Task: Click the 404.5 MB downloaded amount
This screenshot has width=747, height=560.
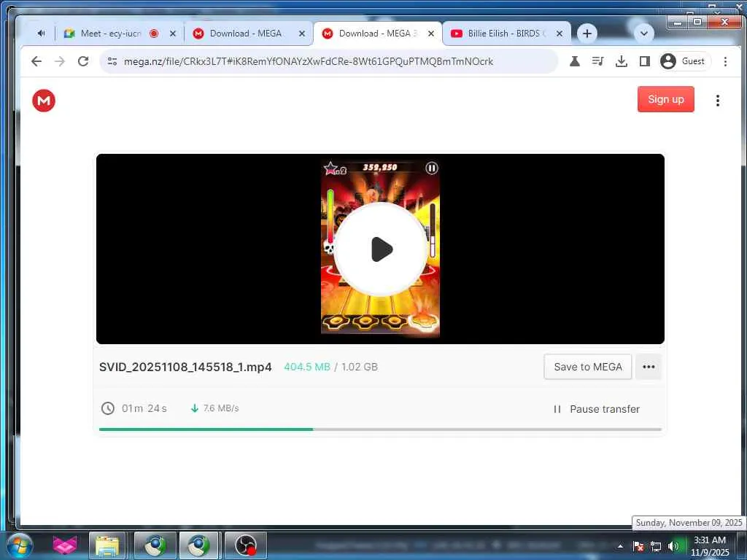Action: point(307,367)
